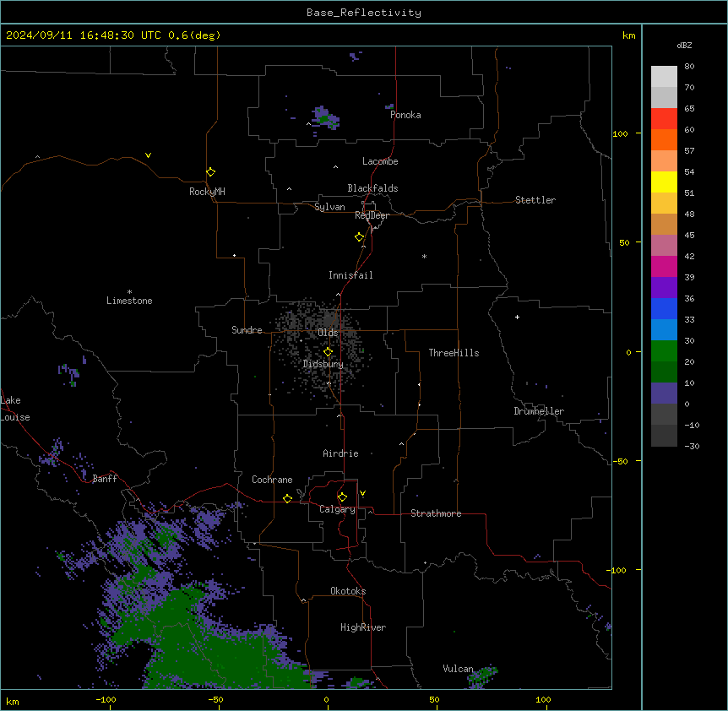Select the yellow diamond marker above Calgary label
The image size is (728, 711).
pos(343,497)
